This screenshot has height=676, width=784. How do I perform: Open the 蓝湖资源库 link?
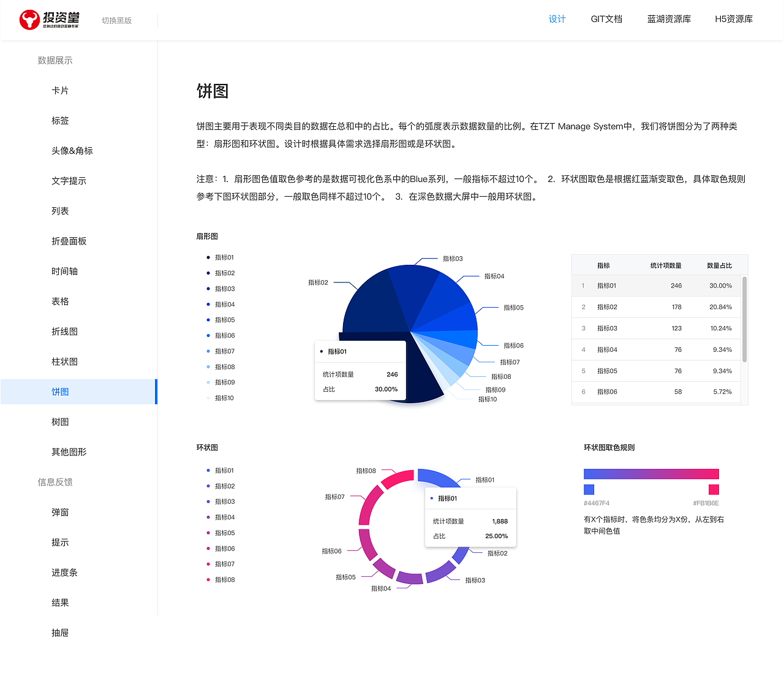[x=669, y=19]
